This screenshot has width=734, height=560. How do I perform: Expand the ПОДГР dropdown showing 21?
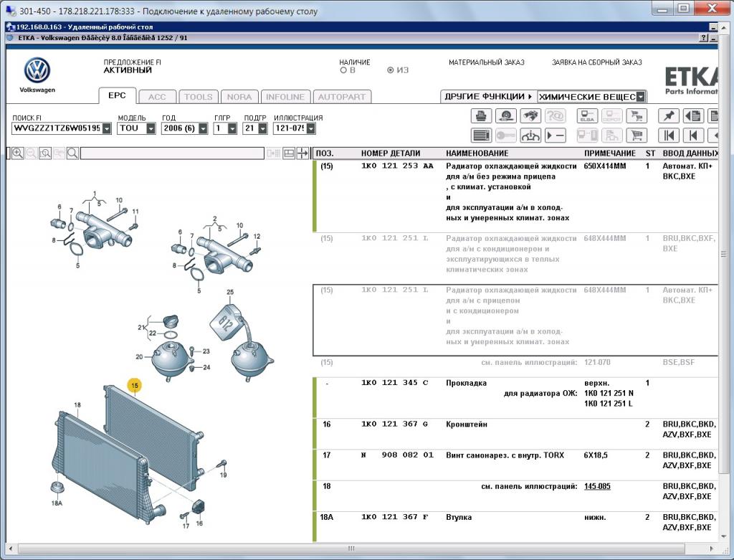(262, 128)
